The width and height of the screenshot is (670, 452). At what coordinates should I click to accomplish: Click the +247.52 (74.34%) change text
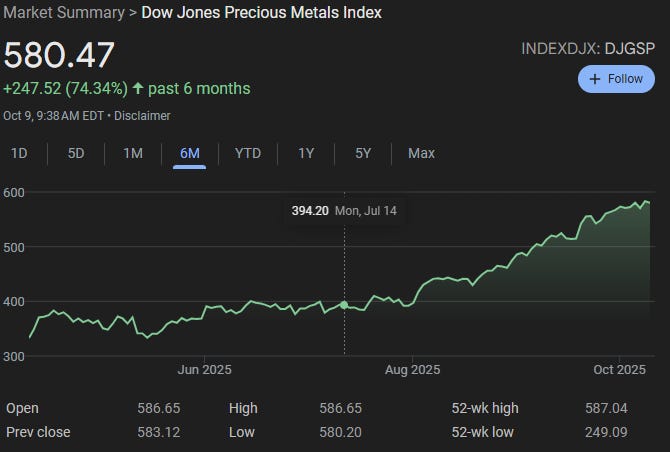[65, 88]
